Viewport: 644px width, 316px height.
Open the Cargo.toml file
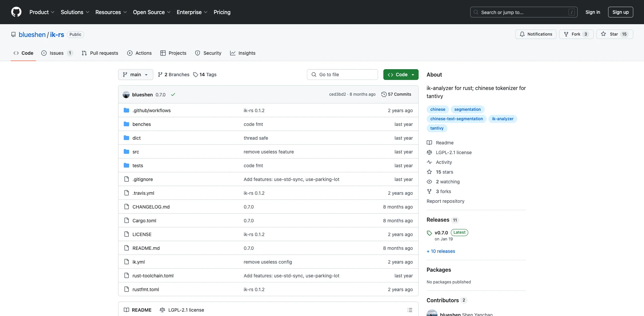(x=144, y=221)
